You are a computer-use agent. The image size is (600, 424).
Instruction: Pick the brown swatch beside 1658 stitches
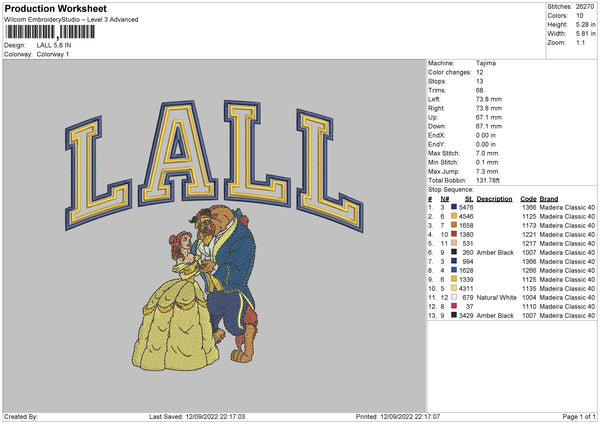[454, 225]
